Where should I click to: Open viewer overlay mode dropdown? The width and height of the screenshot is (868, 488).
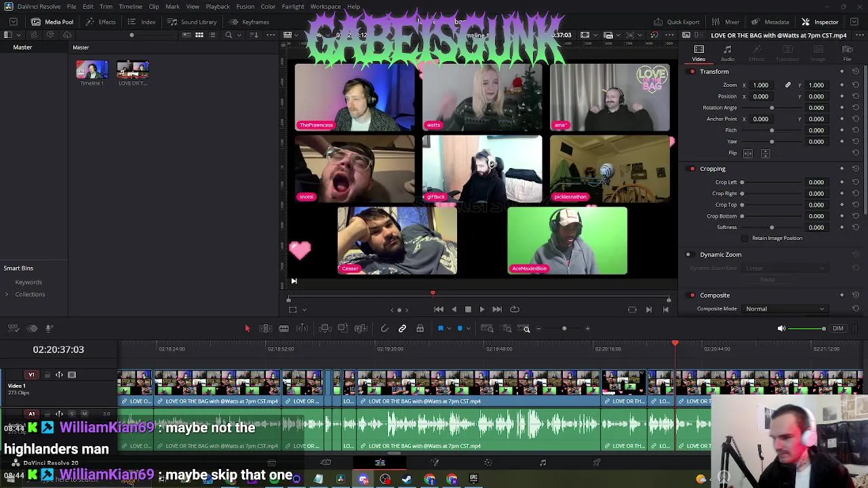[x=304, y=310]
